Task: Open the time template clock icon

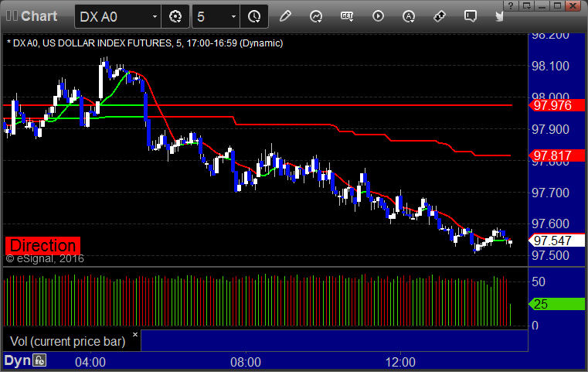Action: [254, 16]
